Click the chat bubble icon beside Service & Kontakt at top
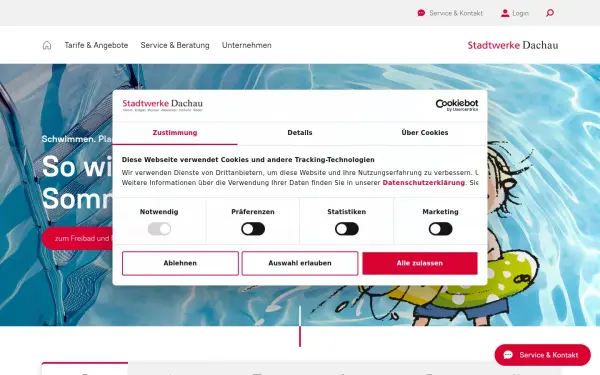 pos(421,13)
